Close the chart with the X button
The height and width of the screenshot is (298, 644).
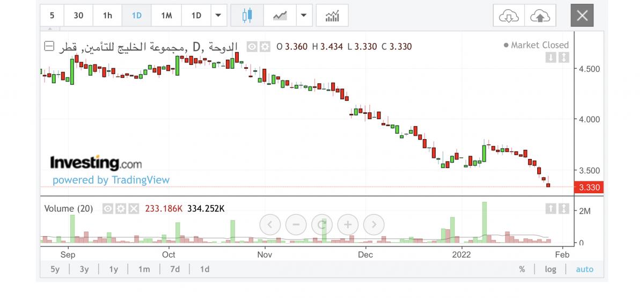click(x=582, y=16)
